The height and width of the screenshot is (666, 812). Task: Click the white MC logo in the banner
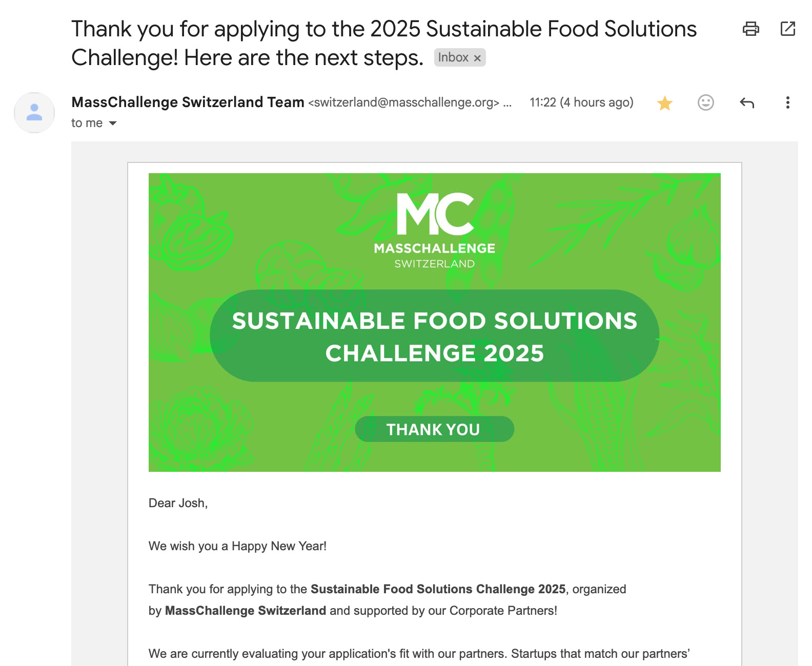point(435,214)
